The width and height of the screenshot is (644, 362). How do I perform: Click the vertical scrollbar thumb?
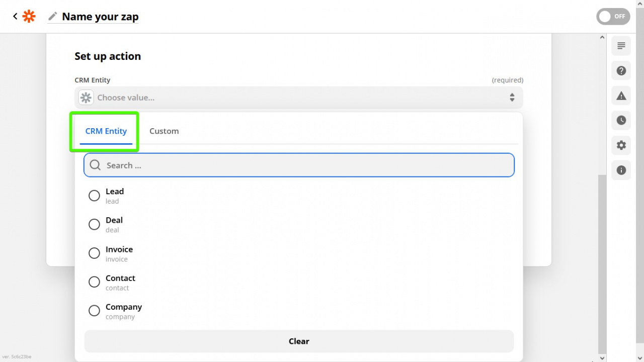602,264
